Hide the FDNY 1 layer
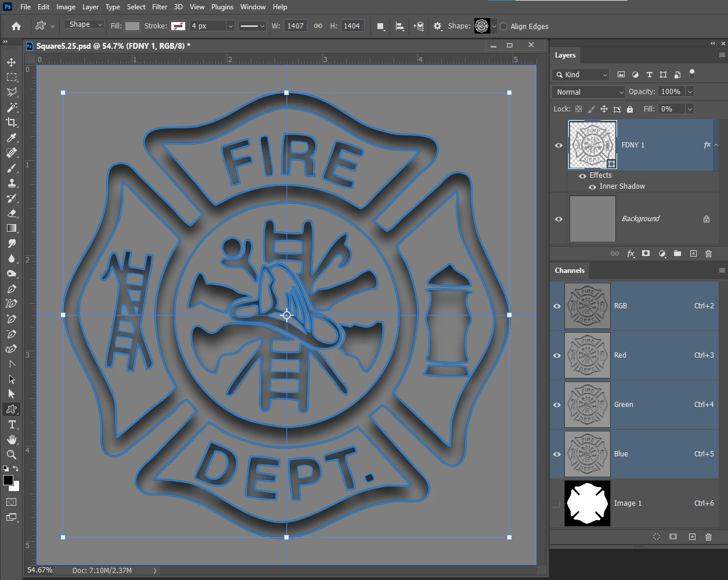The height and width of the screenshot is (580, 728). click(x=558, y=145)
